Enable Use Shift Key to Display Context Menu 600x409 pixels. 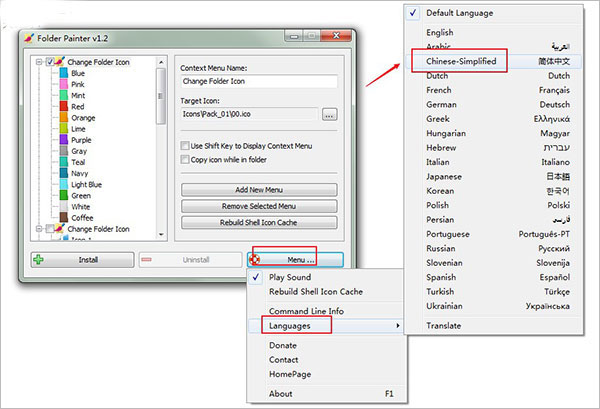pyautogui.click(x=185, y=145)
